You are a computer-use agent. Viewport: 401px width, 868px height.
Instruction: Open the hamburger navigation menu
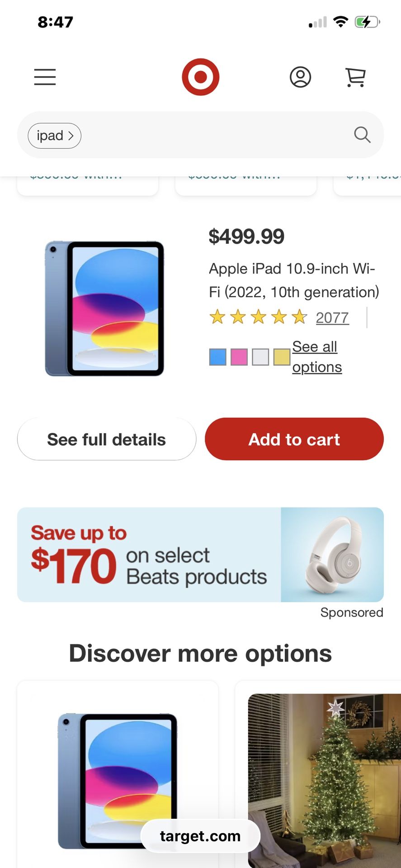(44, 77)
